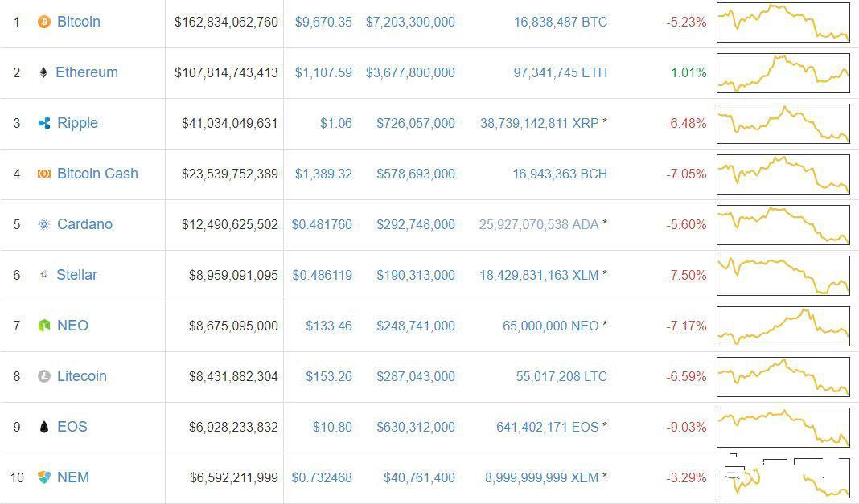This screenshot has width=859, height=504.
Task: Open Bitcoin's $9,670.35 price link
Action: click(323, 22)
